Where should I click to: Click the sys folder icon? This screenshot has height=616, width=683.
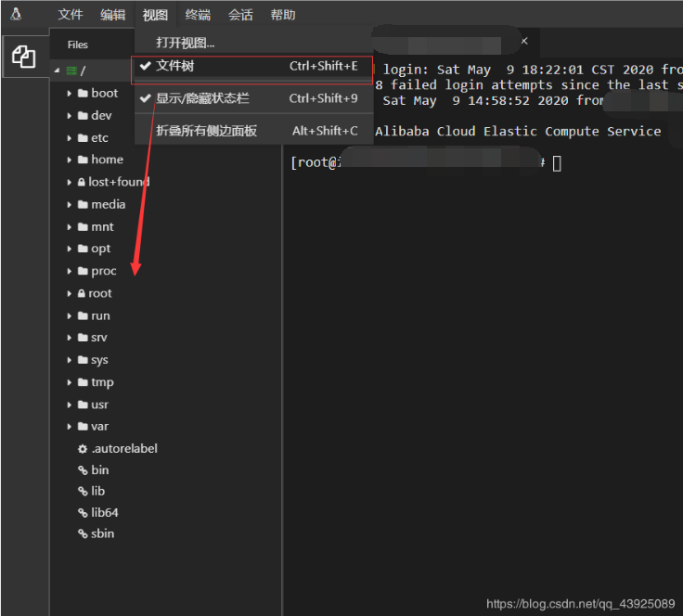coord(83,360)
